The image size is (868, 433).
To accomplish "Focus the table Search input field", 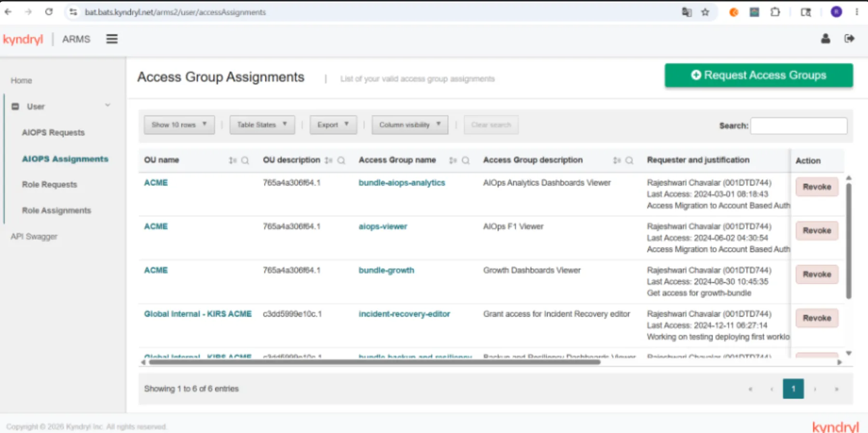I will tap(799, 126).
